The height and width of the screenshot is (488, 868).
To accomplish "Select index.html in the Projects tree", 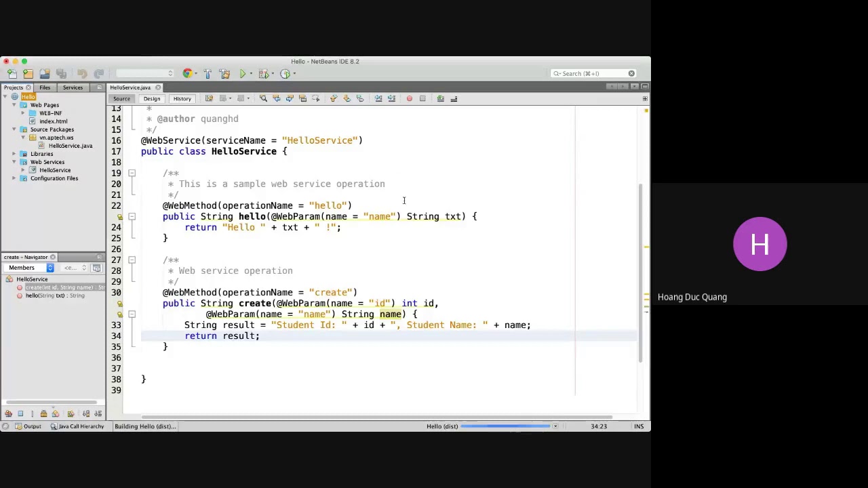I will click(x=53, y=121).
